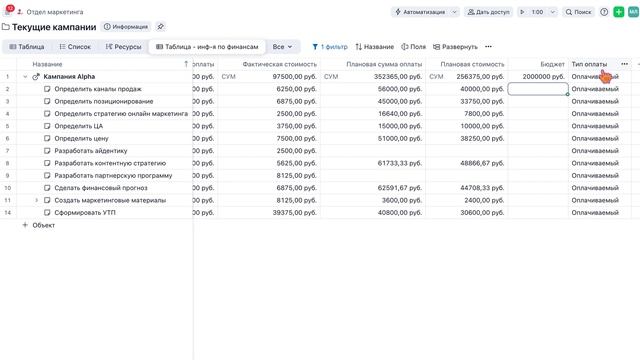
Task: Open the three-dot toolbar overflow menu
Action: point(488,47)
